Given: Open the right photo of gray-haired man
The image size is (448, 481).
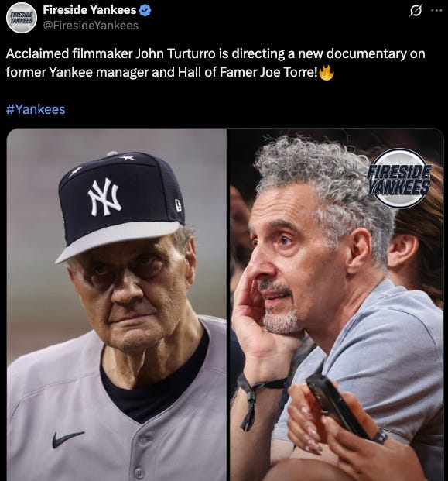Looking at the screenshot, I should click(x=337, y=304).
